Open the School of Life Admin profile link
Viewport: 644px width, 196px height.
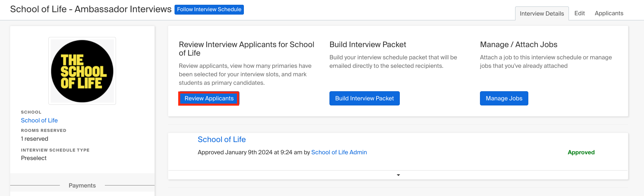[x=339, y=152]
